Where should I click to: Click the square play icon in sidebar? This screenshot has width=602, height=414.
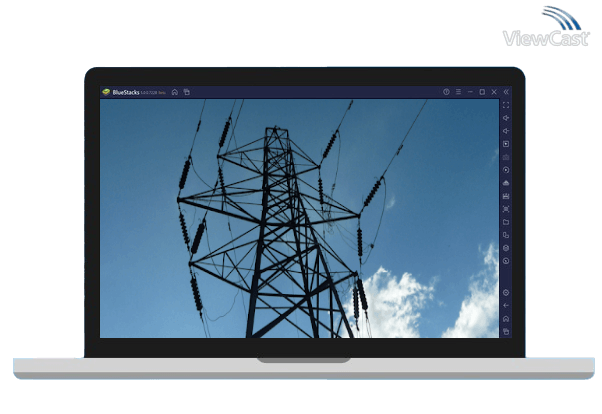coord(506,144)
